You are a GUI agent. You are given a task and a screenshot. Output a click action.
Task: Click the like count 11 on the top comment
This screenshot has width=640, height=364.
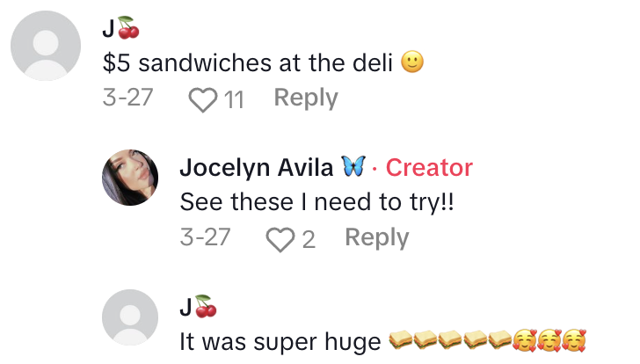pos(233,98)
